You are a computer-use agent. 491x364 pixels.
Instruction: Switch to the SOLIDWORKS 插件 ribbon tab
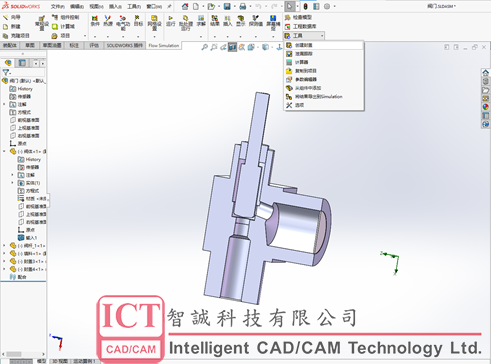(124, 45)
